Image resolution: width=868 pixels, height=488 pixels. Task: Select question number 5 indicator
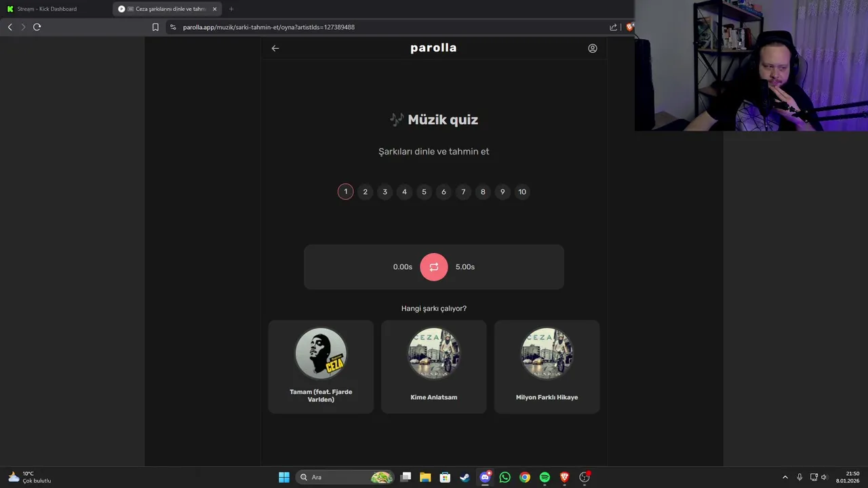point(424,192)
